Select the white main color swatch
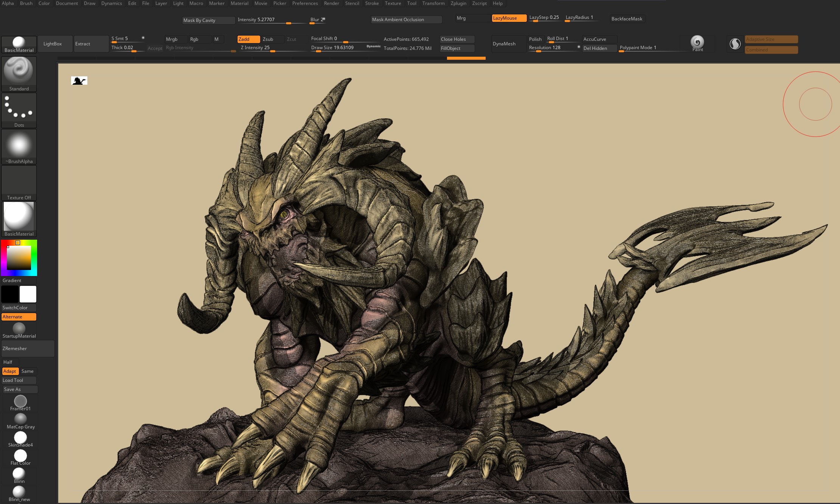The height and width of the screenshot is (504, 840). (x=28, y=294)
